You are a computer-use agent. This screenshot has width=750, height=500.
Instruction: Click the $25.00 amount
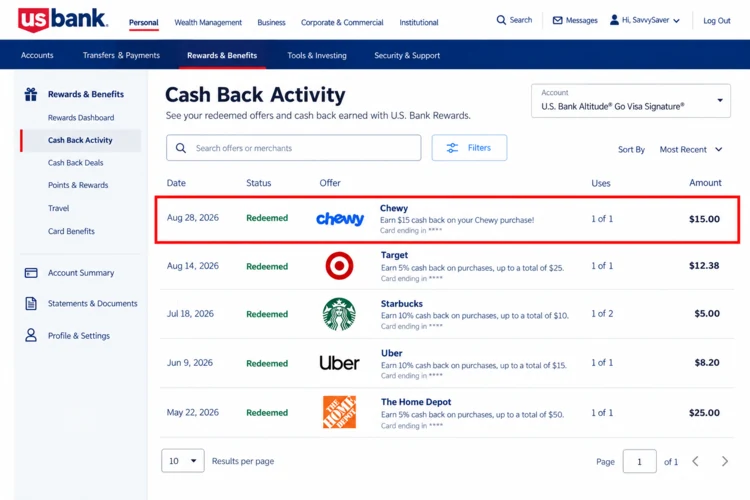(x=704, y=412)
